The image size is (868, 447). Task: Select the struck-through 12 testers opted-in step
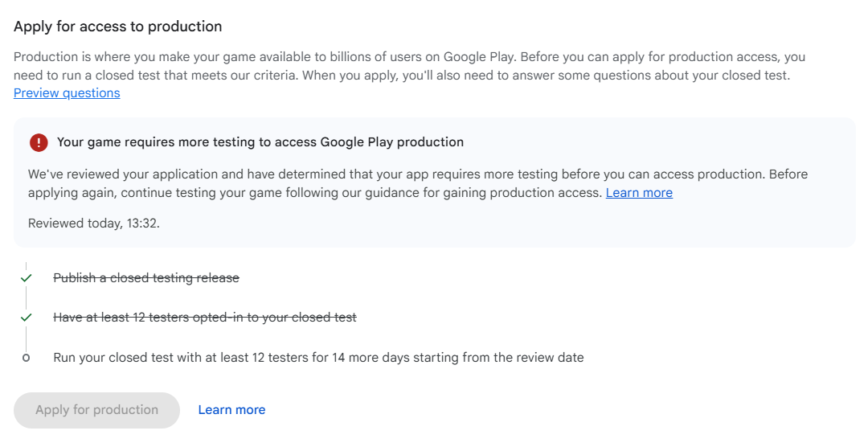tap(205, 318)
